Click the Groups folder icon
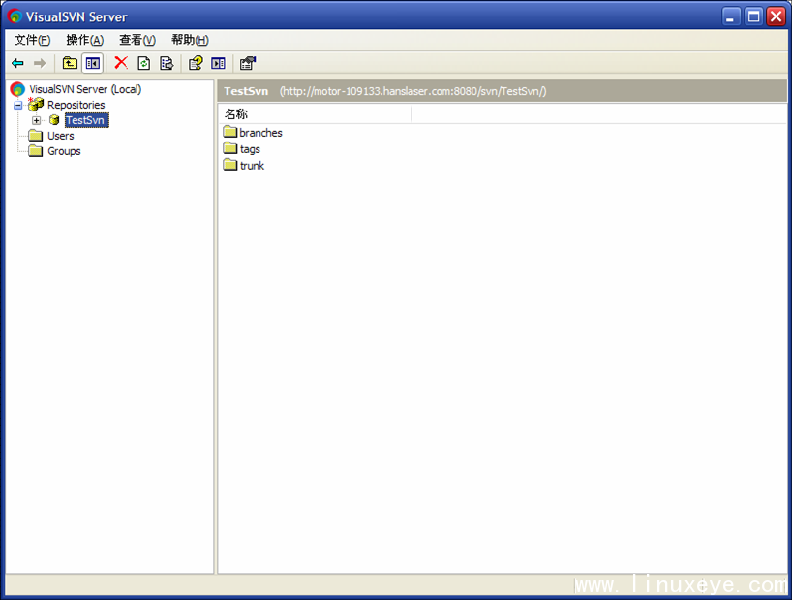 pos(35,151)
